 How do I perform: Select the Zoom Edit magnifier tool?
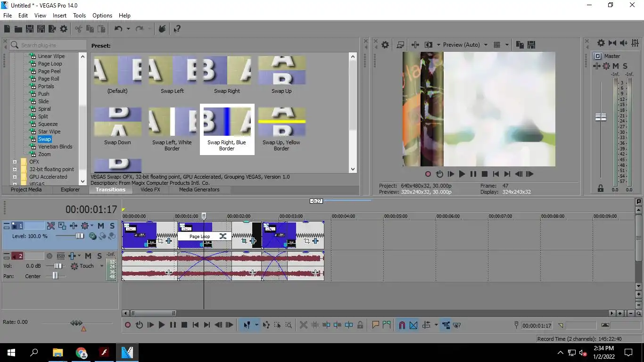point(289,325)
